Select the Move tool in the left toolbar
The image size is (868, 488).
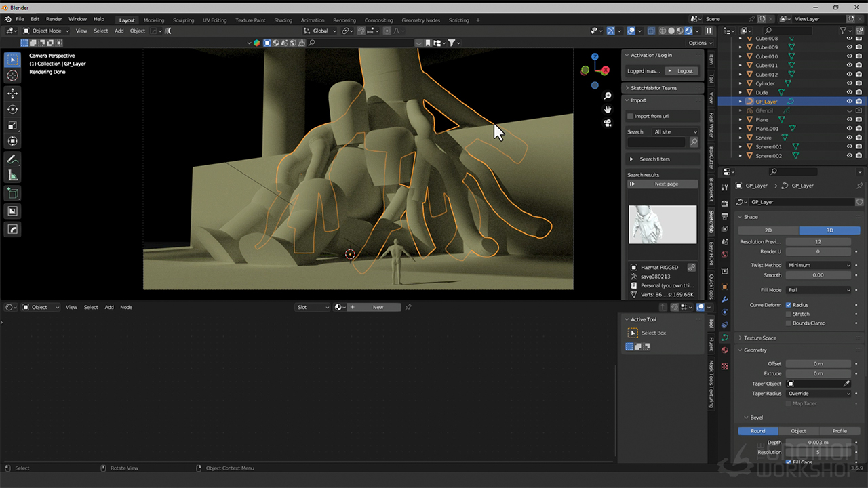click(12, 93)
